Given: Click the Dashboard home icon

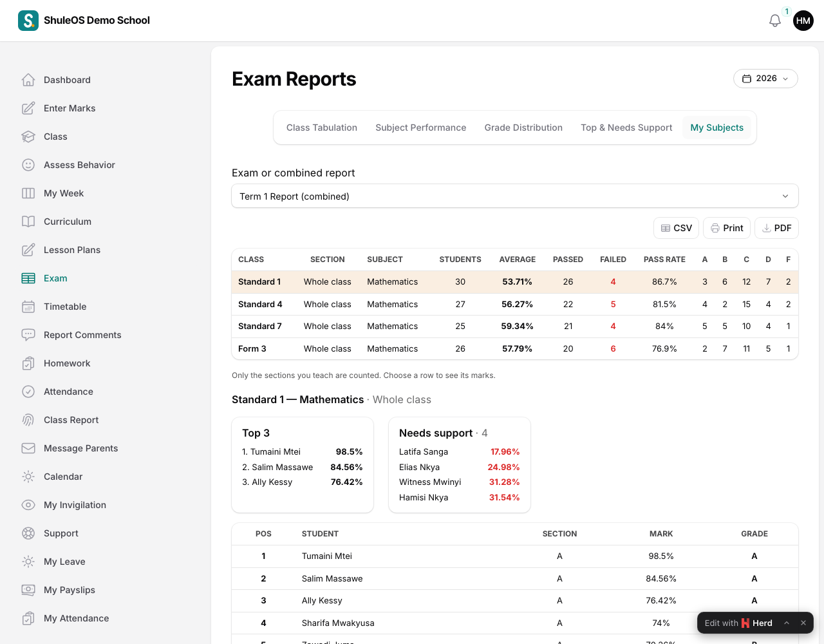Looking at the screenshot, I should 28,80.
